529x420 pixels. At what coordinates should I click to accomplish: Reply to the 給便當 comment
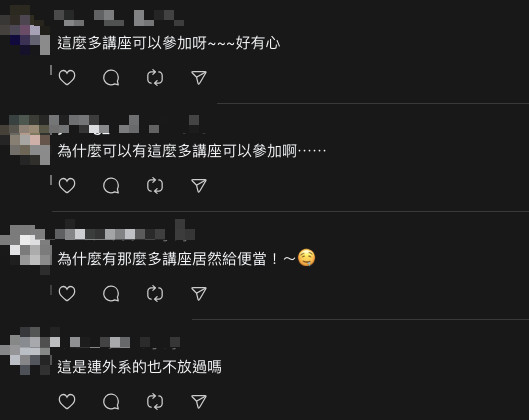click(111, 293)
